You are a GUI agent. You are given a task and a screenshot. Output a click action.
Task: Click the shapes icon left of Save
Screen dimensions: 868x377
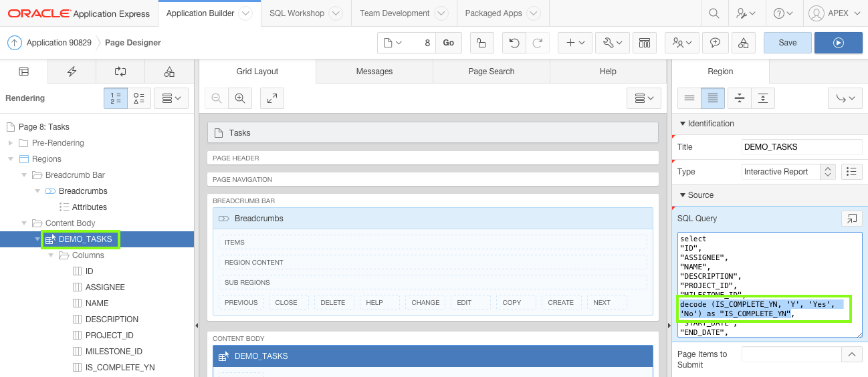(x=744, y=43)
